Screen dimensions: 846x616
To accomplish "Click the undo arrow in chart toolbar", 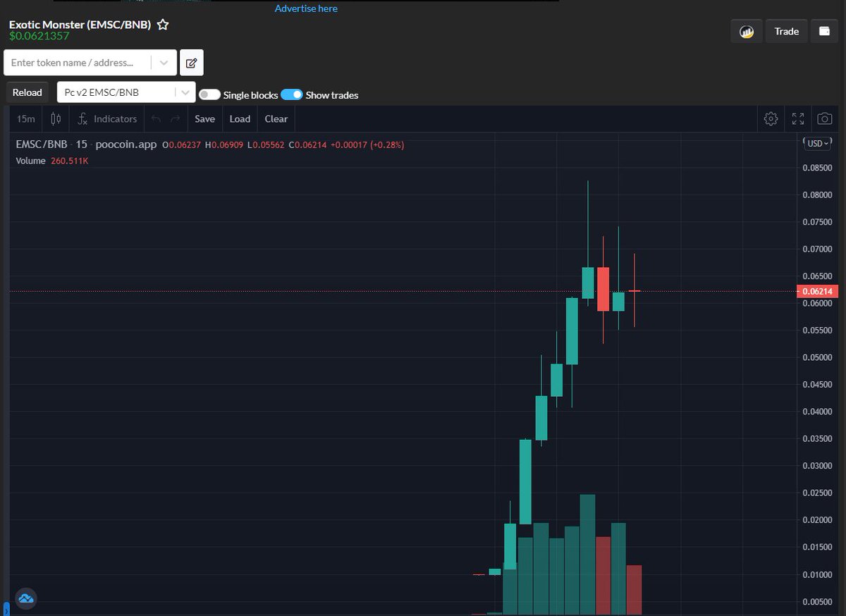I will click(157, 119).
